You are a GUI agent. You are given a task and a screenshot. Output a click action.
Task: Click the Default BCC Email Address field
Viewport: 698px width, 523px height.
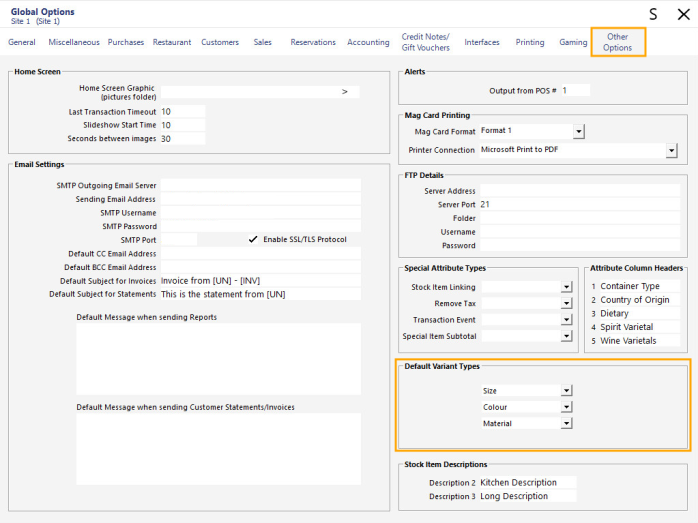260,268
